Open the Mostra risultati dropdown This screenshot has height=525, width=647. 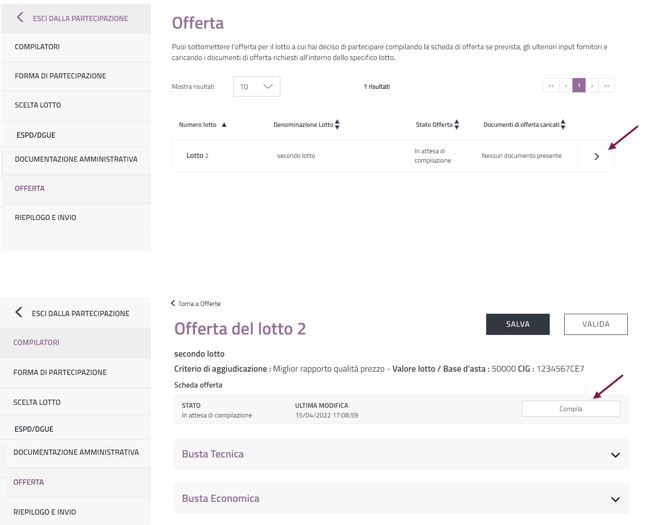pyautogui.click(x=256, y=87)
